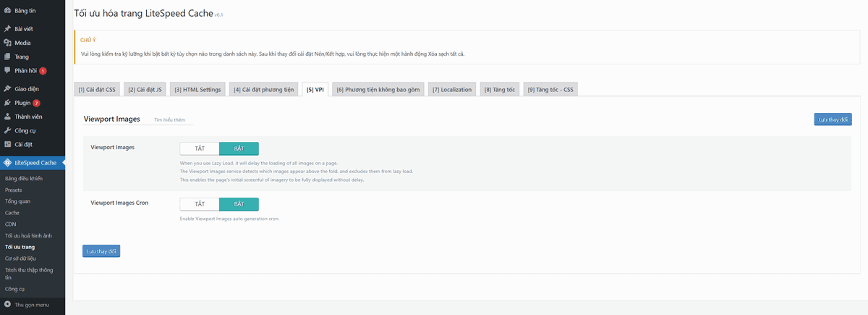The height and width of the screenshot is (315, 868).
Task: Click LiteSpeed Cache menu heading
Action: click(x=33, y=163)
